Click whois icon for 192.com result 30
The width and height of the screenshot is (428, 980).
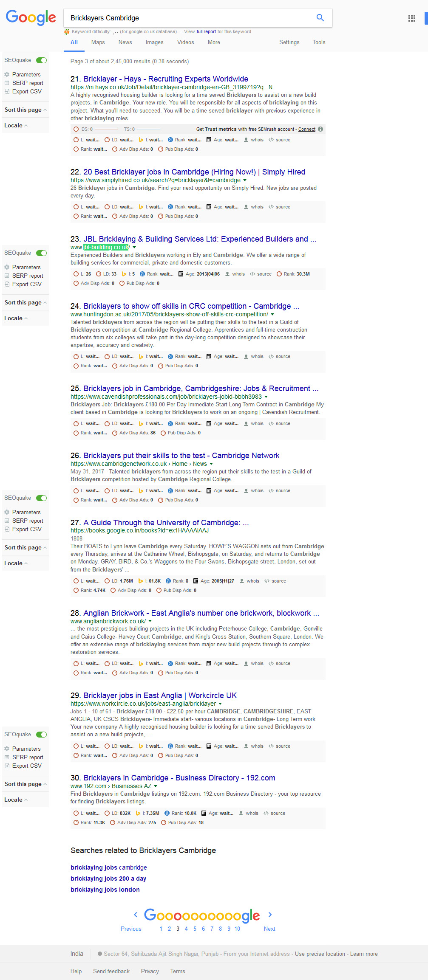(x=241, y=813)
